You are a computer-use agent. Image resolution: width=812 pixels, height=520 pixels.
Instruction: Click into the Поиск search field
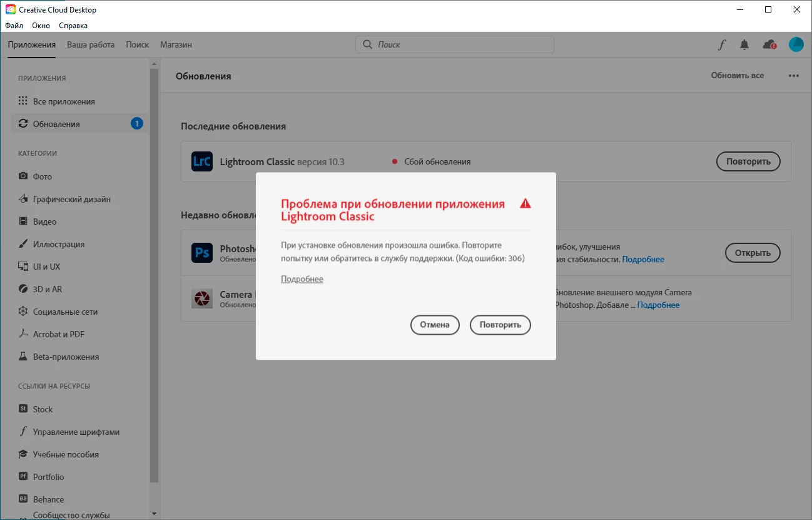455,44
